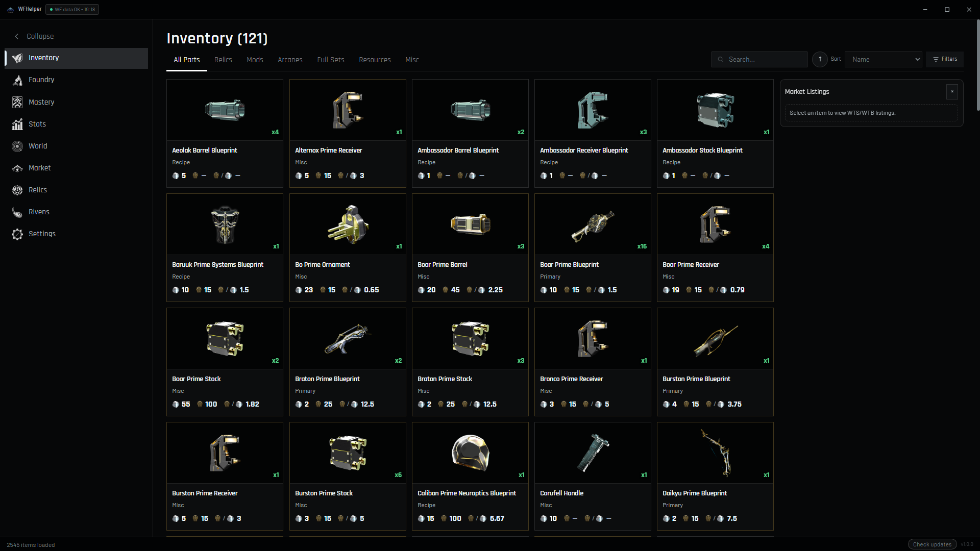Click the 100 ducat value on Boar Prime Stock

click(211, 404)
